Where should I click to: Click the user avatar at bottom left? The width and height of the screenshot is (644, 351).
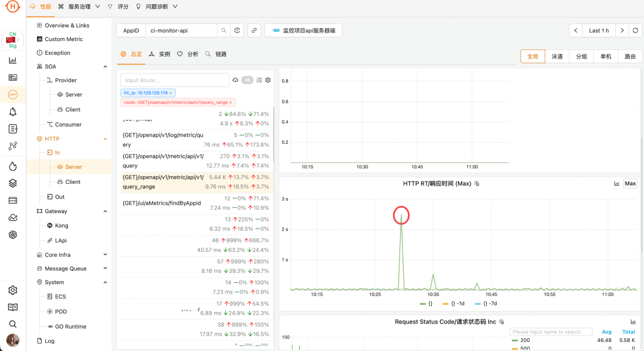click(x=13, y=340)
